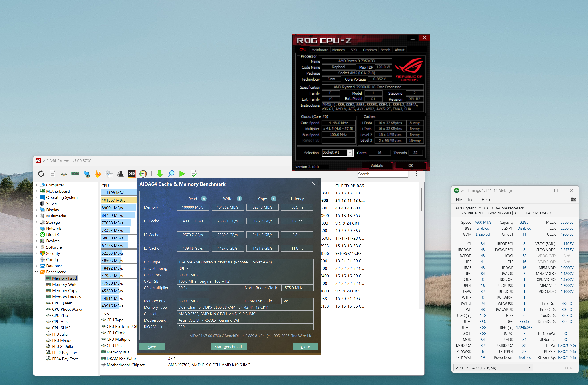Click the Speed 7600 MT/s value in ZenTimings

click(483, 222)
